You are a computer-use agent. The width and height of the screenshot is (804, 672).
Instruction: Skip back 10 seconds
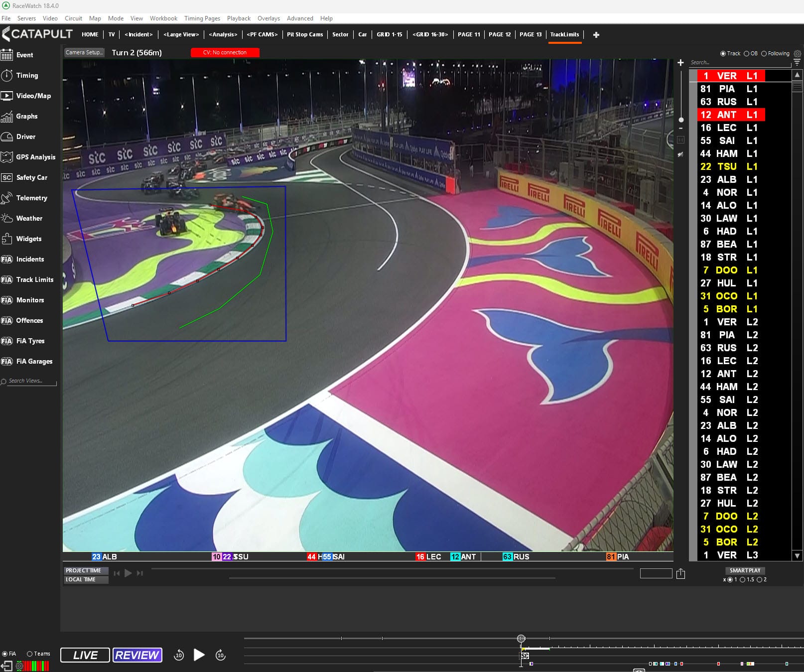(179, 655)
